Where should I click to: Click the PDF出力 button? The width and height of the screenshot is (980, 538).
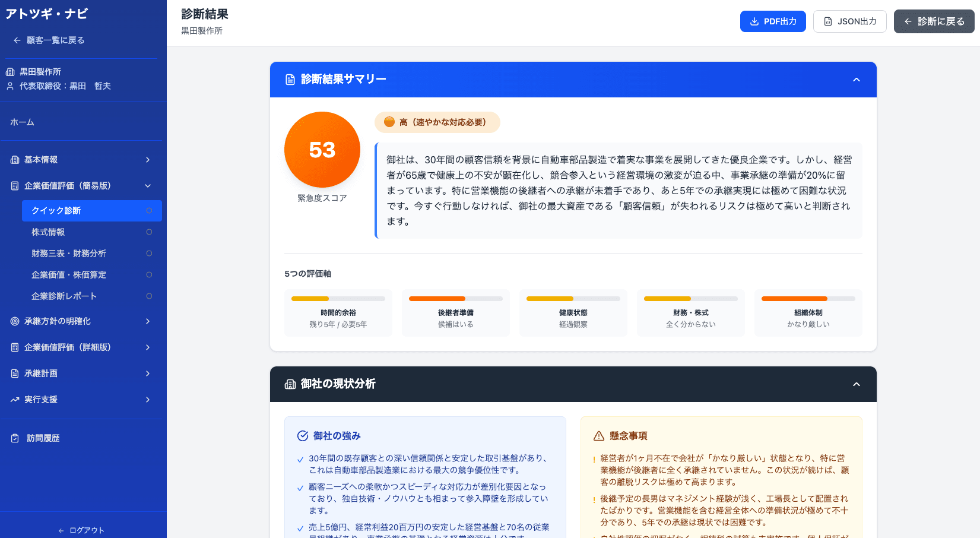pyautogui.click(x=773, y=21)
